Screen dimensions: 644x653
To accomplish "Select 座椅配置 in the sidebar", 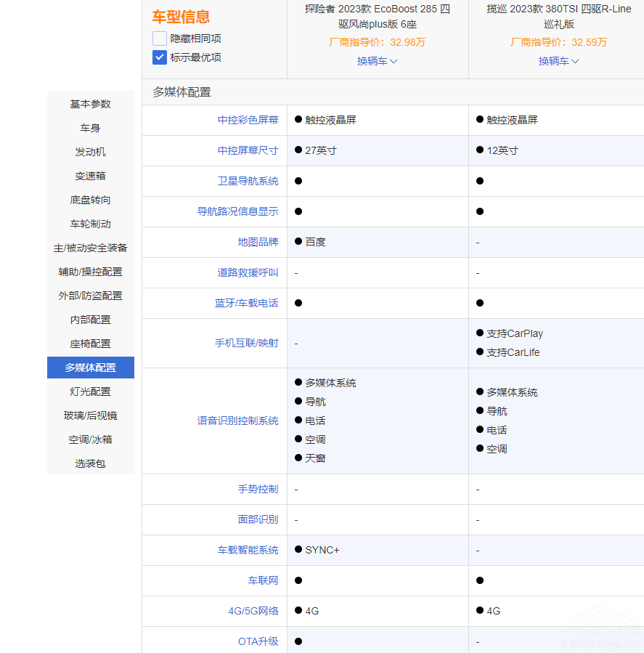I will (90, 343).
